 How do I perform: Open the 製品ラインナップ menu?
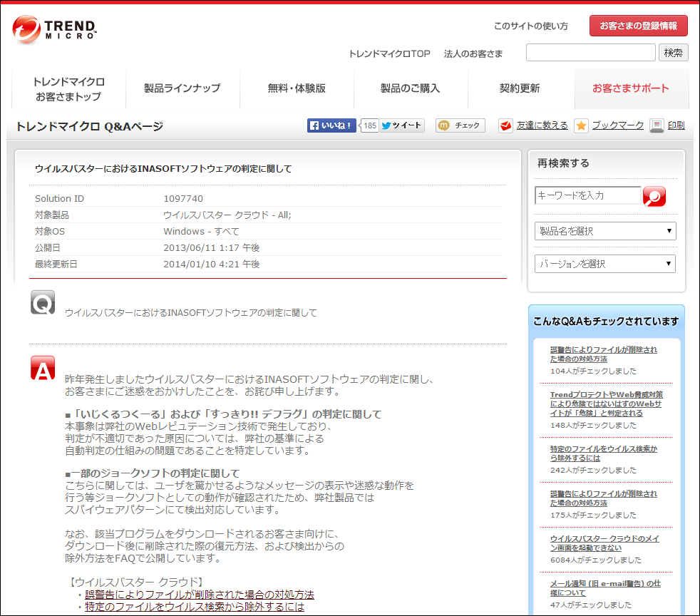point(182,88)
